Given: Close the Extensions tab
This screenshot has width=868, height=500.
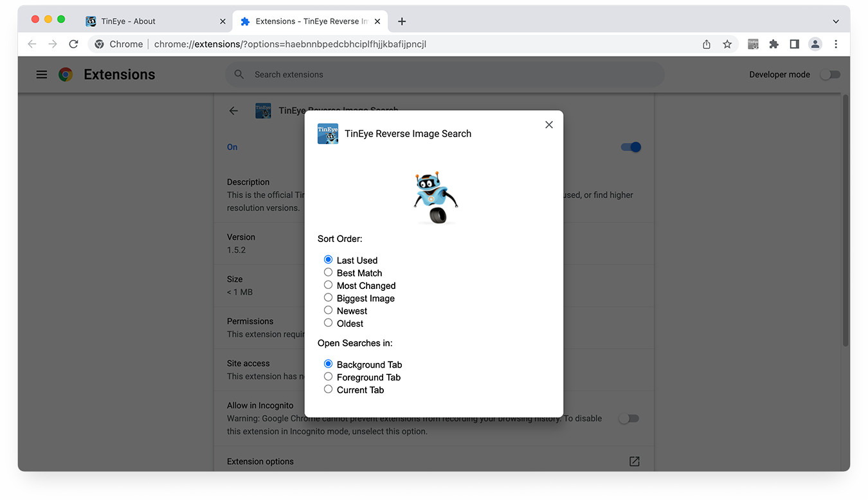Looking at the screenshot, I should pyautogui.click(x=377, y=21).
